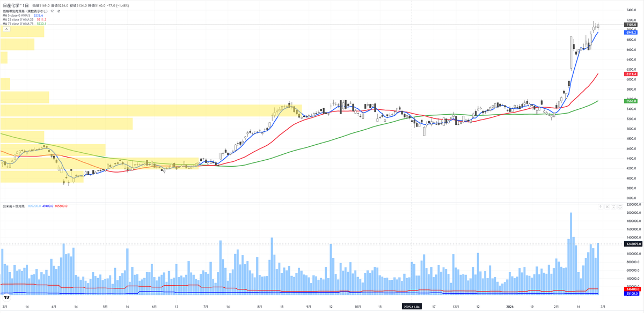Click the blue 6949.2 MA price label
The height and width of the screenshot is (313, 644).
631,32
